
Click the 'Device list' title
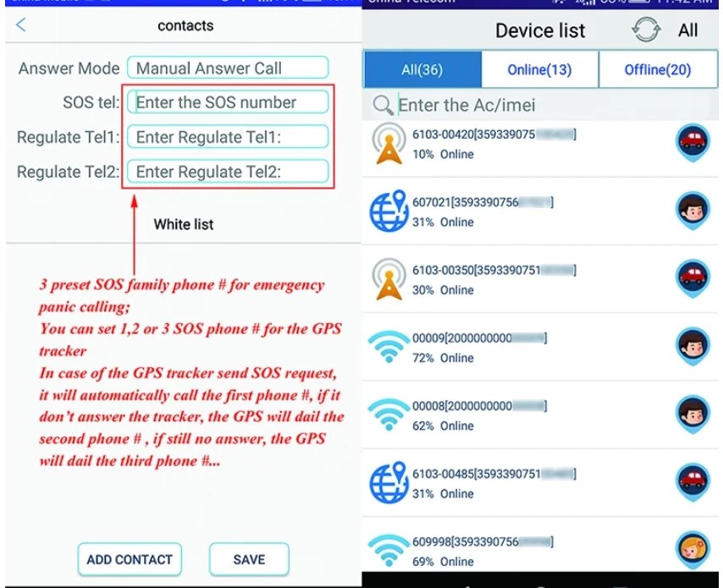tap(540, 30)
